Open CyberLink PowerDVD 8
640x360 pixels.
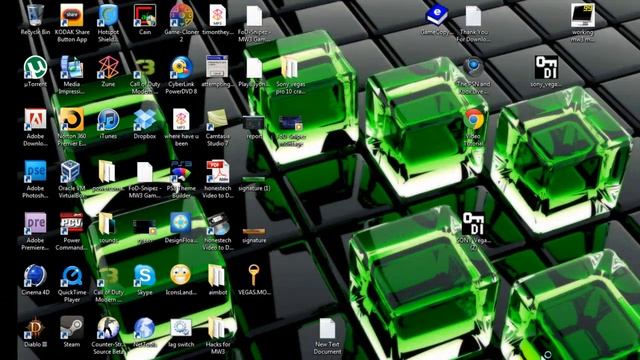click(x=181, y=67)
